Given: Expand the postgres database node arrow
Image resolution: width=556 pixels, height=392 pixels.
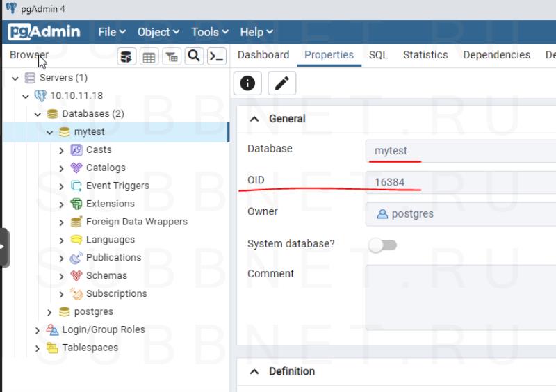Looking at the screenshot, I should (49, 312).
